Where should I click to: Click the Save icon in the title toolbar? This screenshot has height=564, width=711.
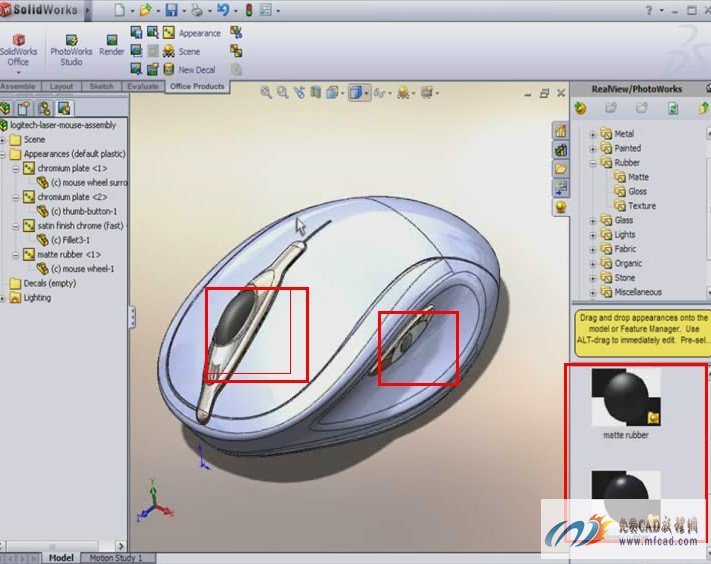point(171,10)
